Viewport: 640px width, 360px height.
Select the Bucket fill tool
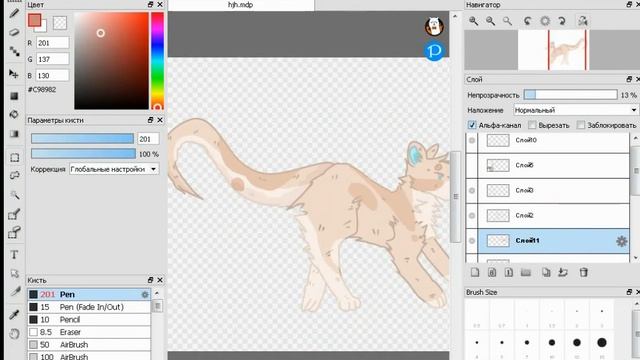point(14,115)
